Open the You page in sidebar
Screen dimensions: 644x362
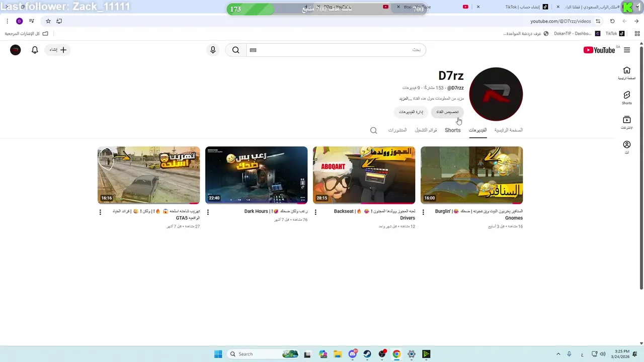click(x=627, y=147)
